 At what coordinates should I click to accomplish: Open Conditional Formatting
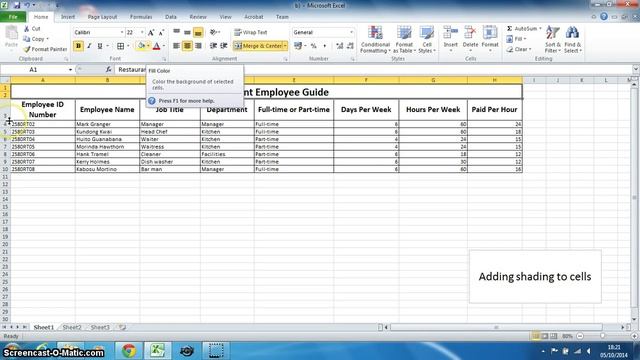[x=375, y=40]
